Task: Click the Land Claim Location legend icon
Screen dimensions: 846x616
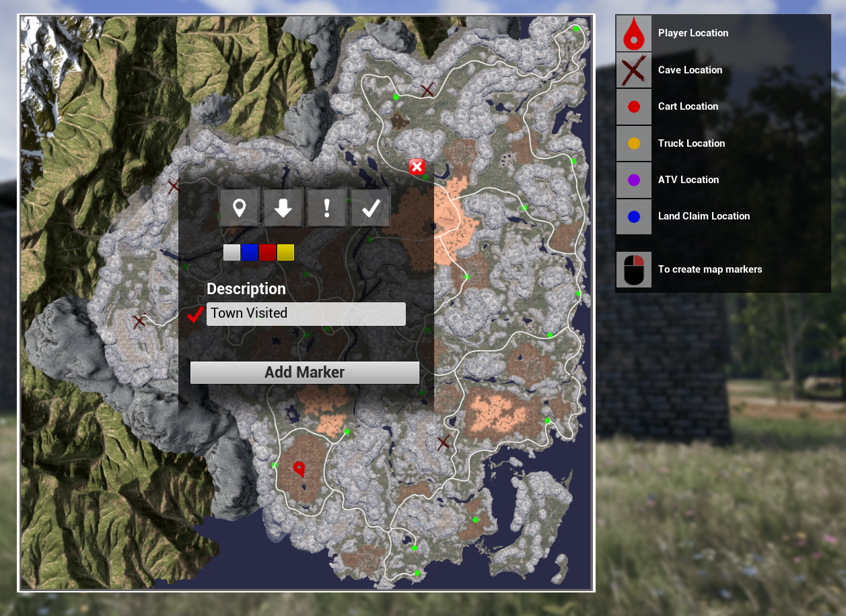Action: (x=633, y=217)
